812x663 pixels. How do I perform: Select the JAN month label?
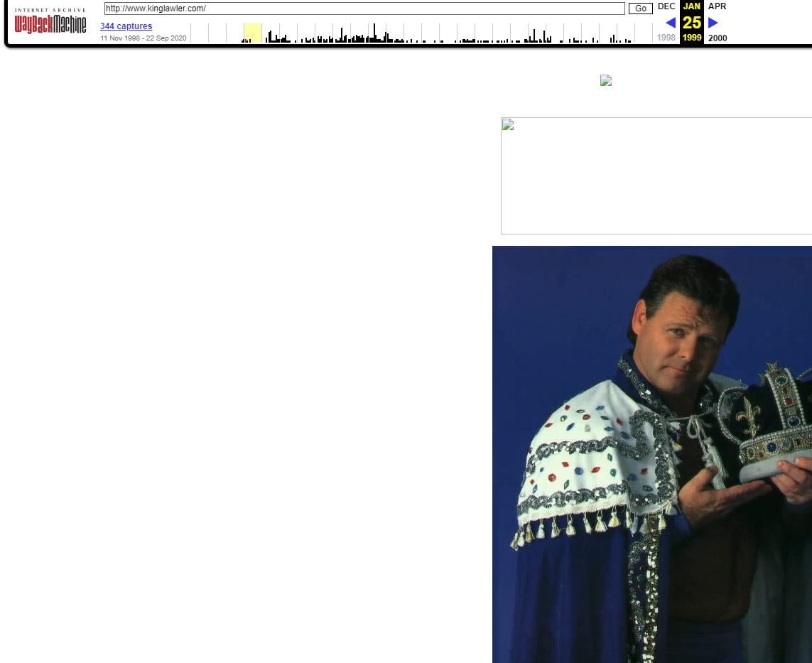click(x=691, y=6)
